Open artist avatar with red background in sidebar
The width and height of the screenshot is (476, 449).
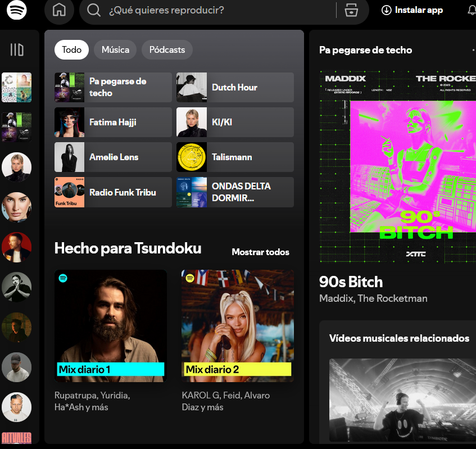[x=17, y=247]
